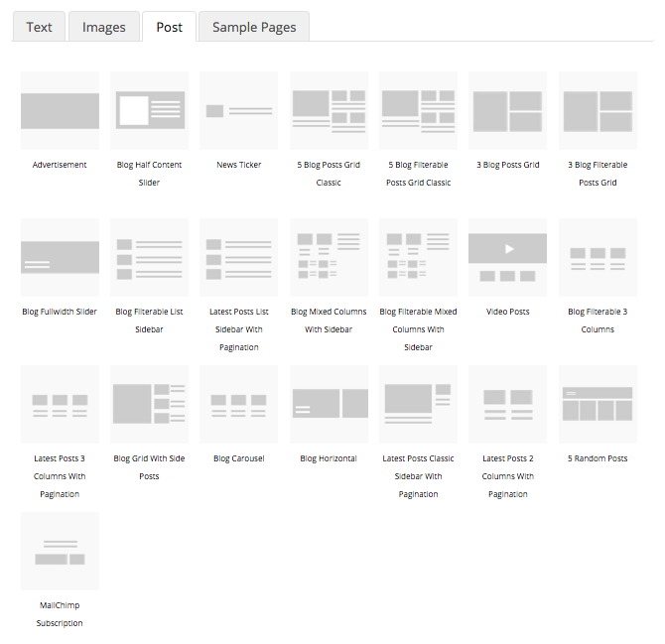Pick the Blog Horizontal layout icon
Screen dimensions: 665x644
coord(329,404)
